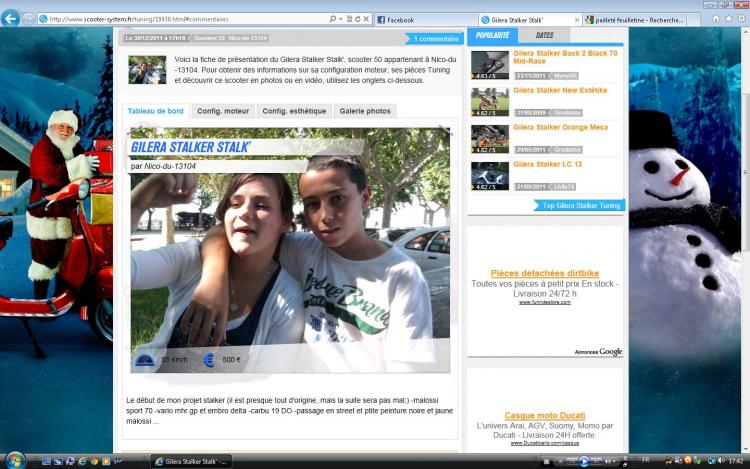Click the browser Home icon
This screenshot has height=469, width=750.
pyautogui.click(x=716, y=19)
